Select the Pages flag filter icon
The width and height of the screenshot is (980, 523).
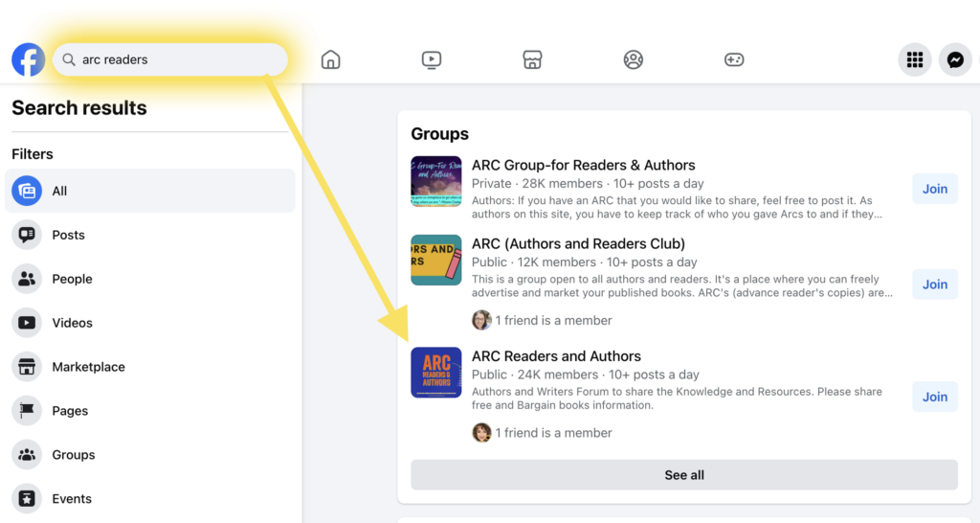point(27,410)
